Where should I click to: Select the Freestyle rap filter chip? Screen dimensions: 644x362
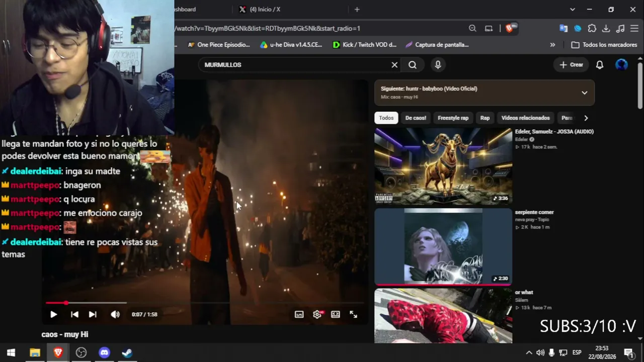pos(453,118)
